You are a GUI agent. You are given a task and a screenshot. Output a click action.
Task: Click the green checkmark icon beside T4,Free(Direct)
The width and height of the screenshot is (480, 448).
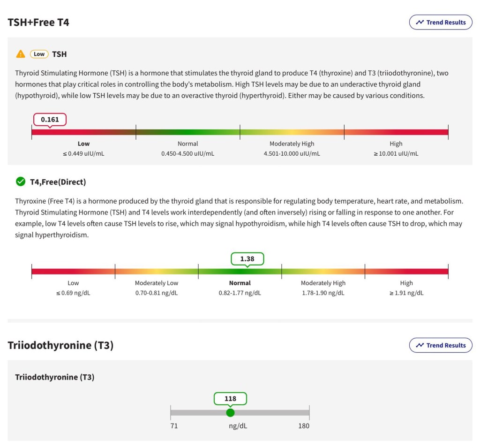[21, 182]
